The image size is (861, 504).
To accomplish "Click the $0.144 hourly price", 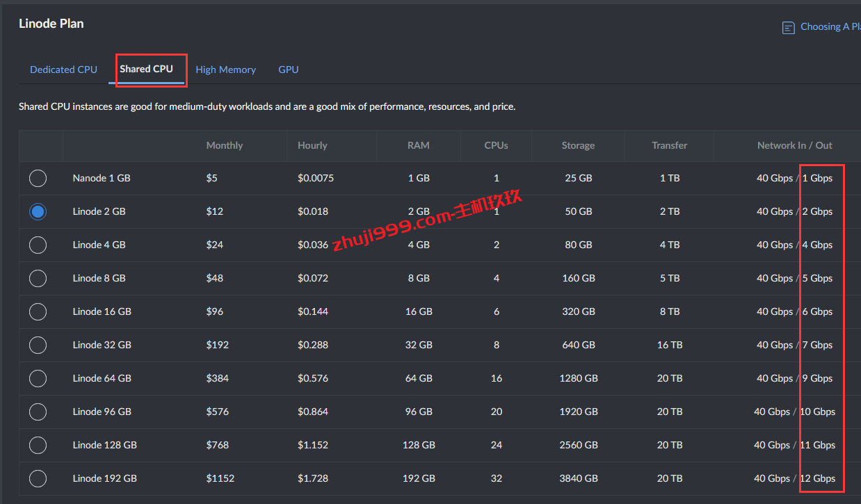I will (313, 311).
